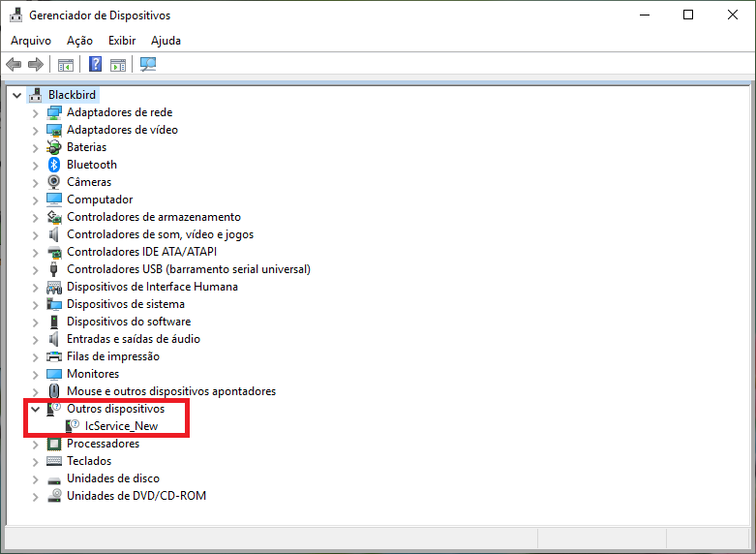The height and width of the screenshot is (554, 756).
Task: Click the Adaptadores de vídeo display icon
Action: [54, 130]
